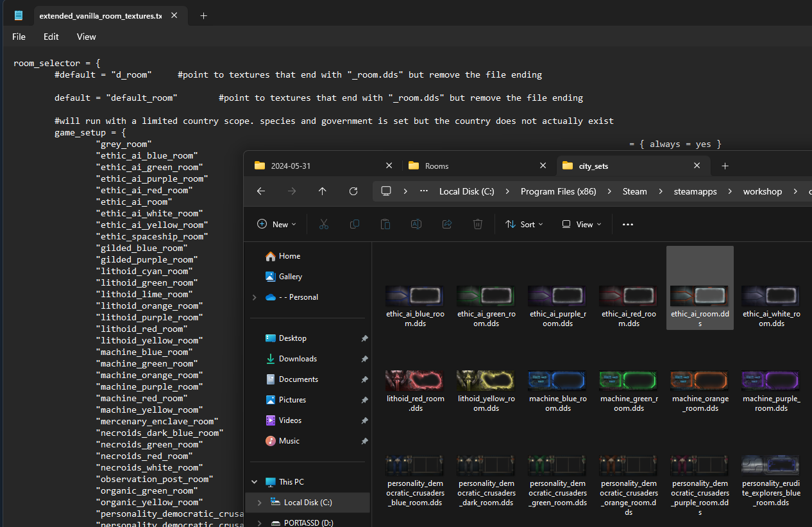Refresh the Explorer folder view

point(353,191)
